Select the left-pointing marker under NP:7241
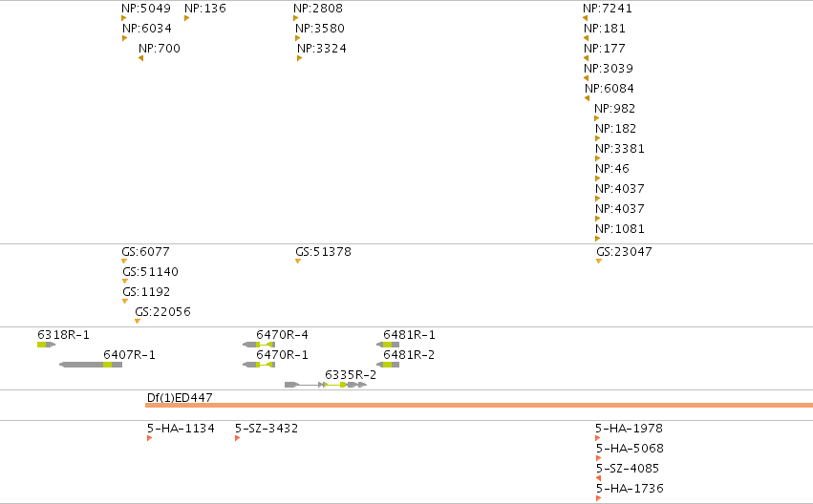This screenshot has height=504, width=813. [x=585, y=18]
